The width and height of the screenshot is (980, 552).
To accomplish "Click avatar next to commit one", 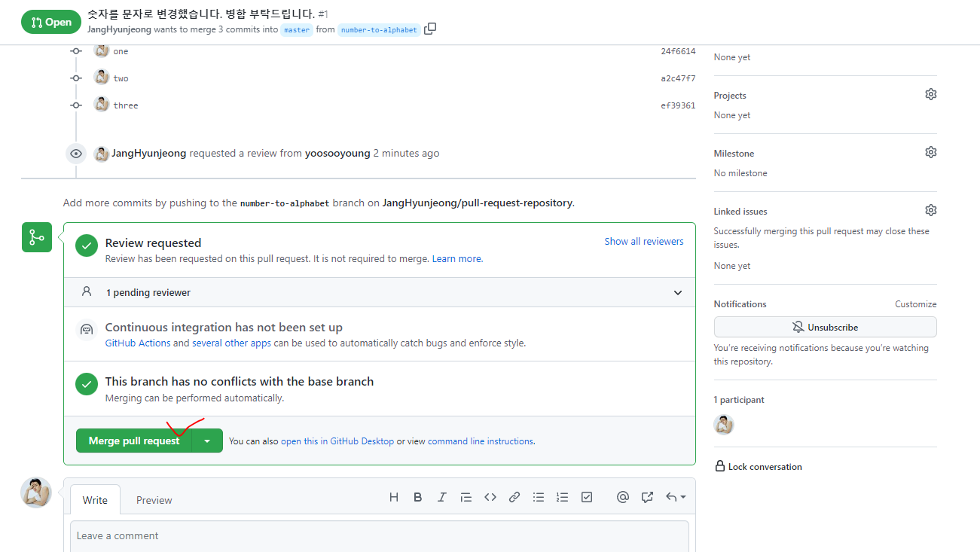I will coord(102,50).
